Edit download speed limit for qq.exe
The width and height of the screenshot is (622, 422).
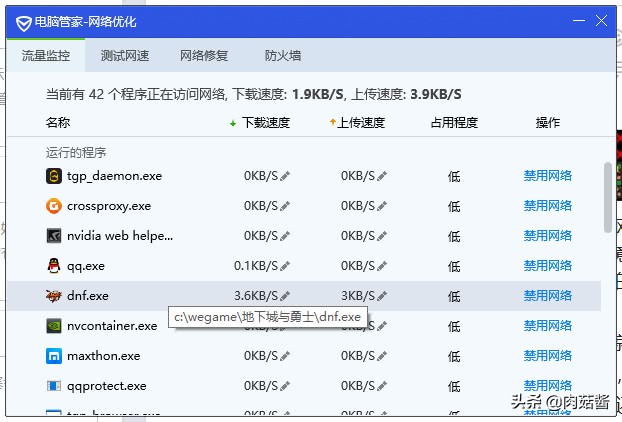coord(285,266)
